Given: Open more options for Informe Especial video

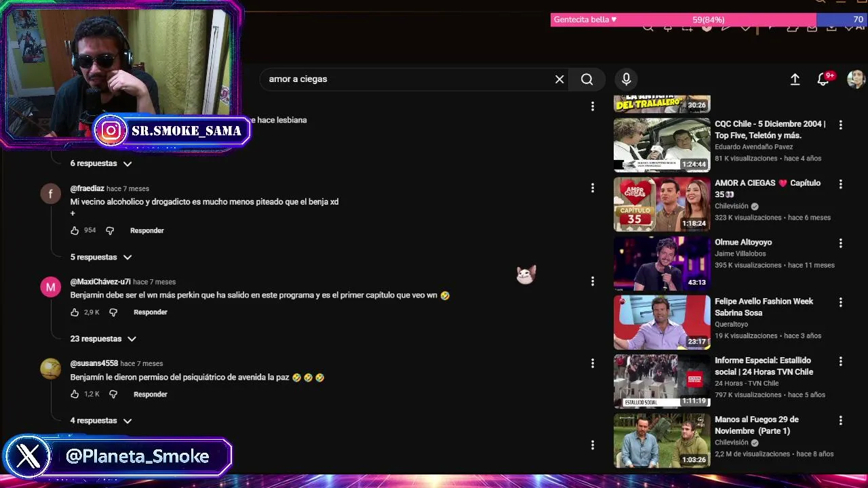Looking at the screenshot, I should (840, 361).
